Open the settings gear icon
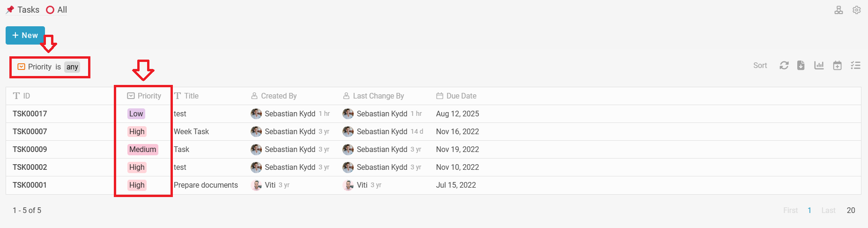The width and height of the screenshot is (868, 228). point(856,10)
